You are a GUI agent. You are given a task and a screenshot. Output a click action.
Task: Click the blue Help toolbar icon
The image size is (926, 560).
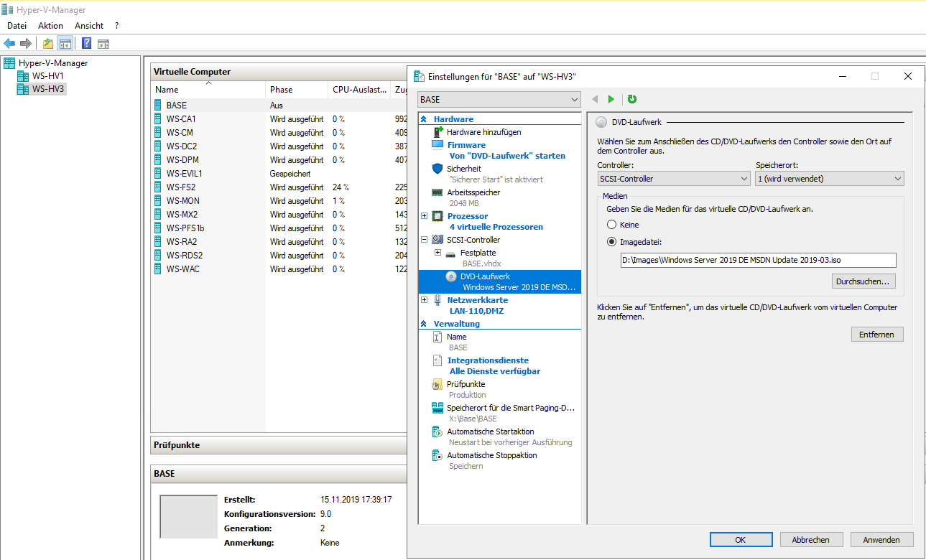point(86,43)
